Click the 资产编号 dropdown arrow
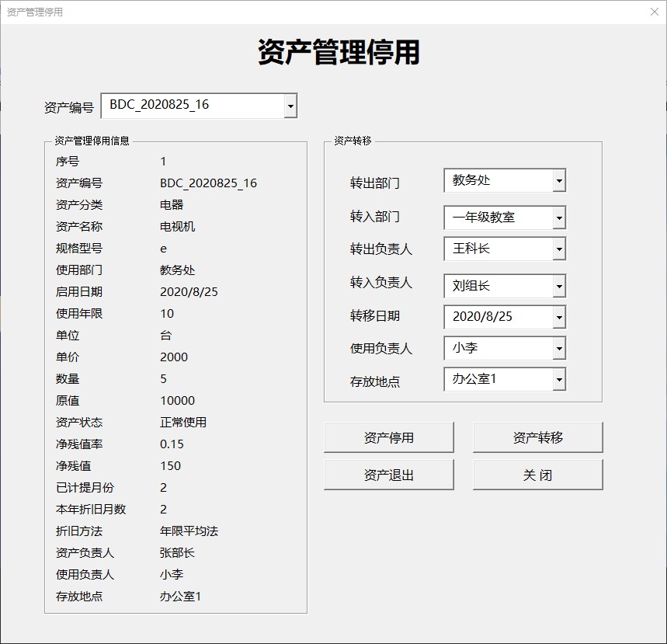This screenshot has width=667, height=644. 290,106
